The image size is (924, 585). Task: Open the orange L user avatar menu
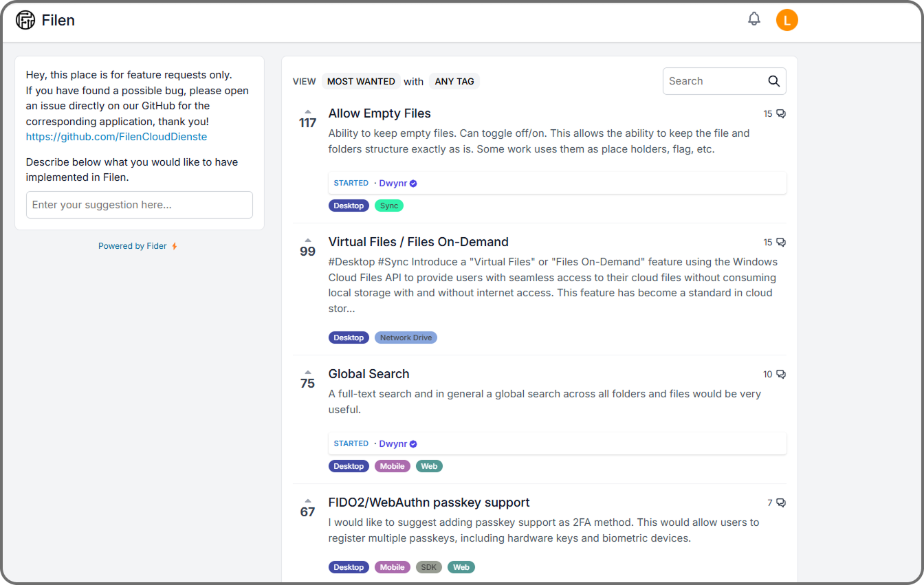pos(787,20)
